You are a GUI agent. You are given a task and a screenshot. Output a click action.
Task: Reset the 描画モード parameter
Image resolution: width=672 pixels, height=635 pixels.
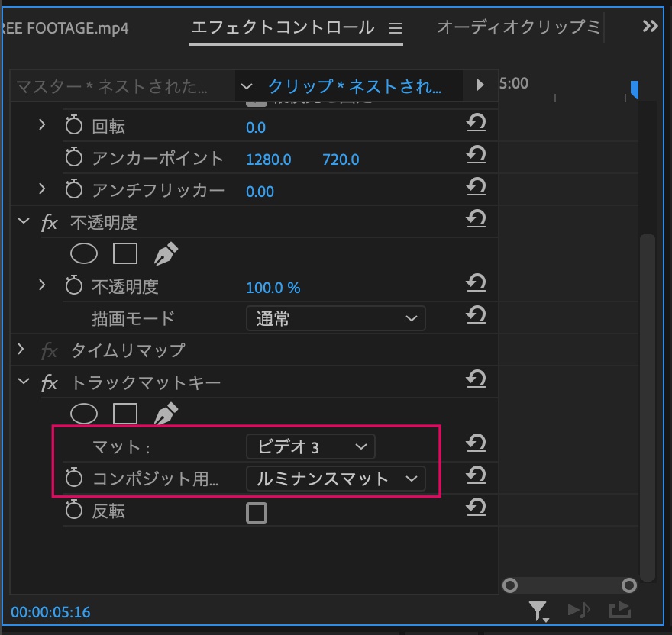(x=476, y=315)
